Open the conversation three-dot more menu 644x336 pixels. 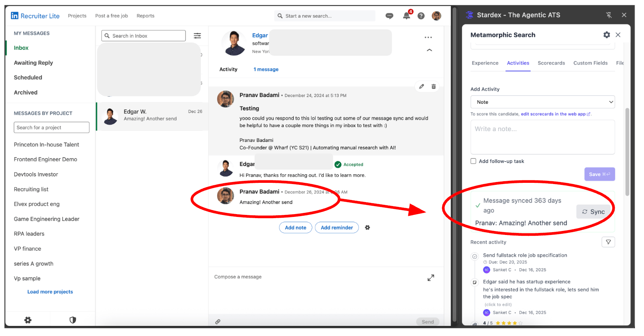428,37
